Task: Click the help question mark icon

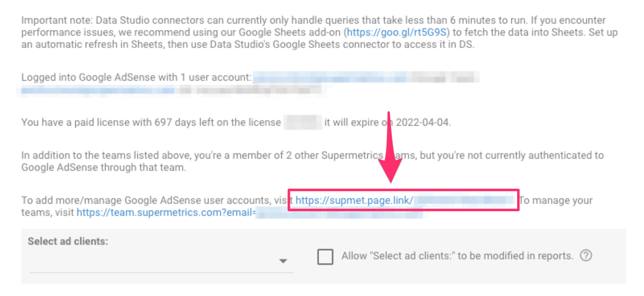Action: coord(586,255)
